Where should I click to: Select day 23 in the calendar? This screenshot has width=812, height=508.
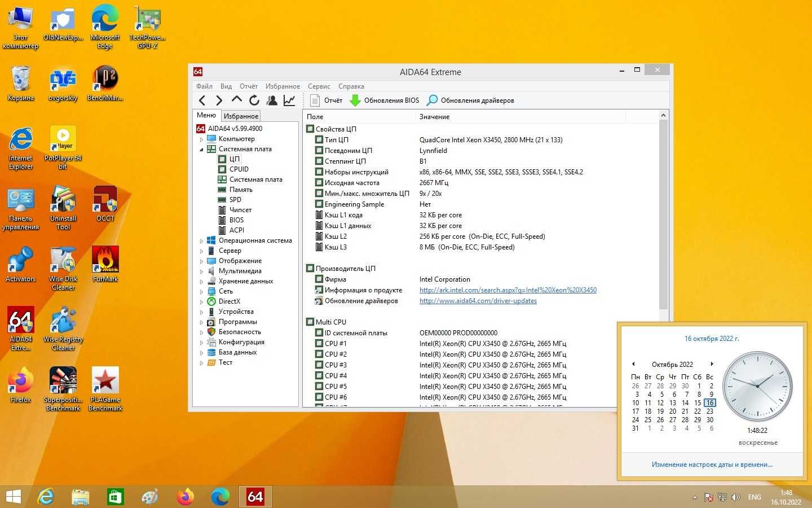tap(710, 411)
